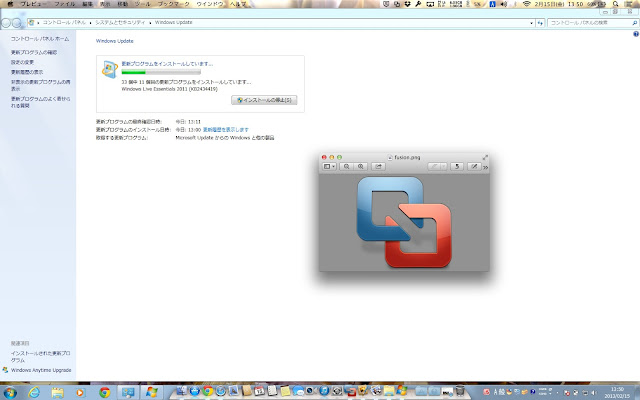Launch Chrome from the Mac Dock
The width and height of the screenshot is (640, 400).
(x=208, y=391)
